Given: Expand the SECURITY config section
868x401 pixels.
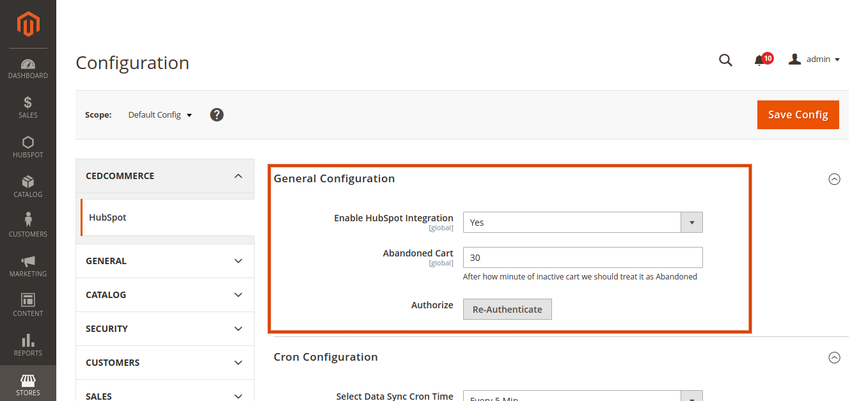Looking at the screenshot, I should [165, 329].
